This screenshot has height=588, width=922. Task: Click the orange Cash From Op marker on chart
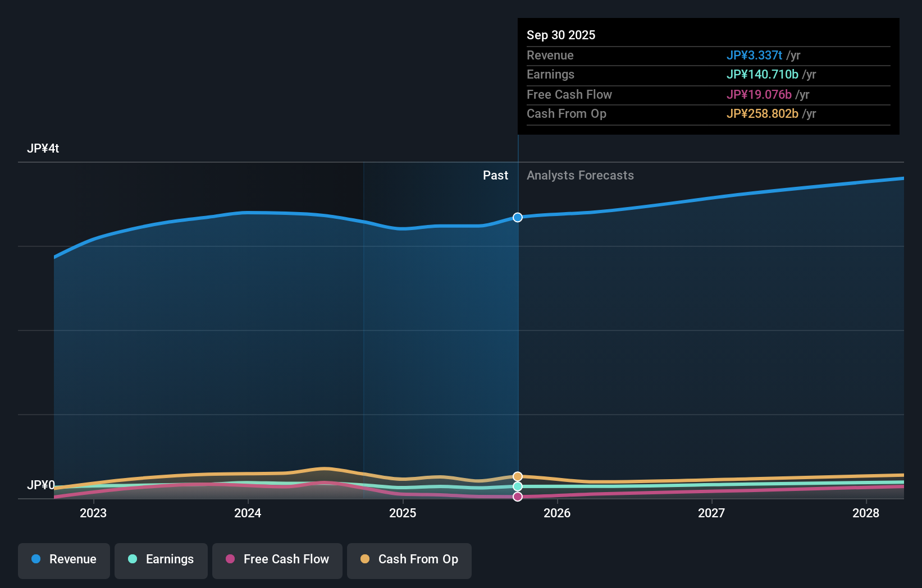click(x=517, y=476)
